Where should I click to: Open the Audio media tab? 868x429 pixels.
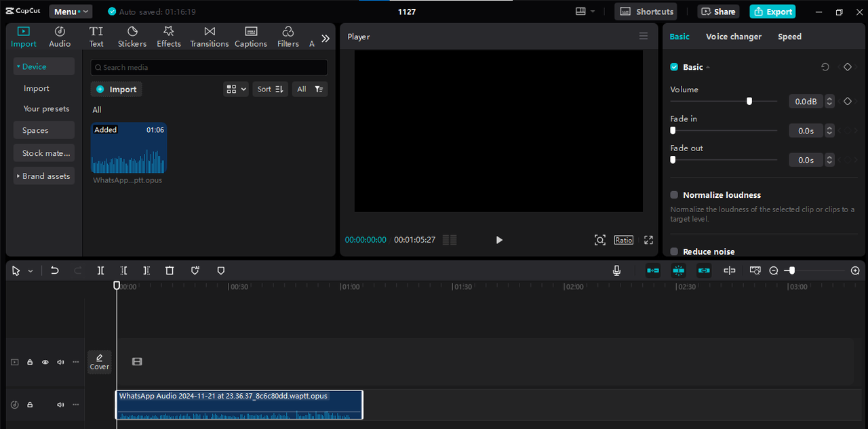coord(60,37)
